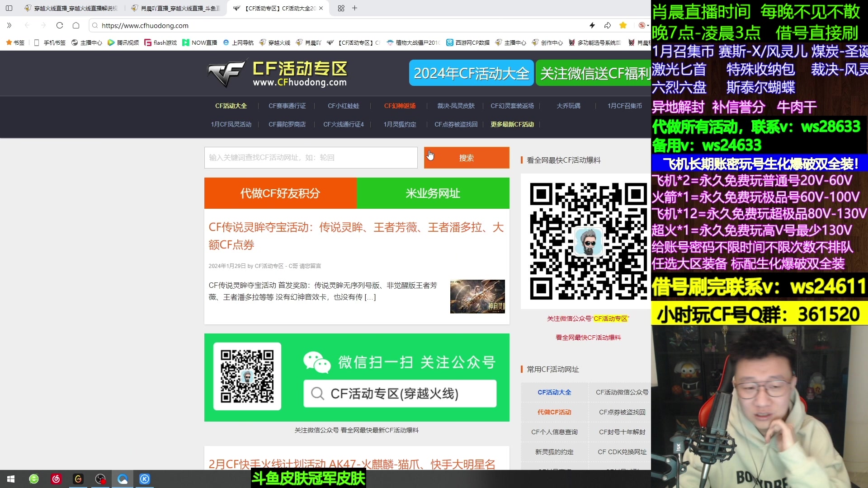Click the green 米业务网址 button
This screenshot has height=488, width=868.
[433, 193]
